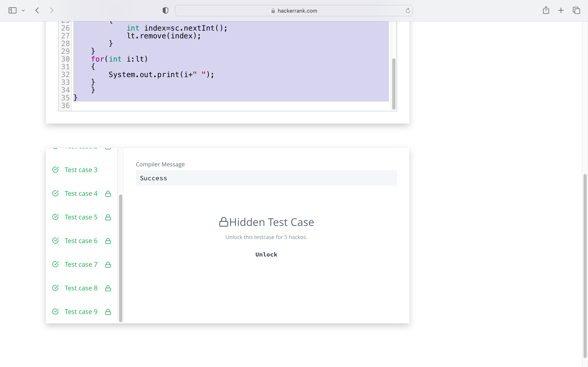Click the lock icon beside Test case 4

108,194
